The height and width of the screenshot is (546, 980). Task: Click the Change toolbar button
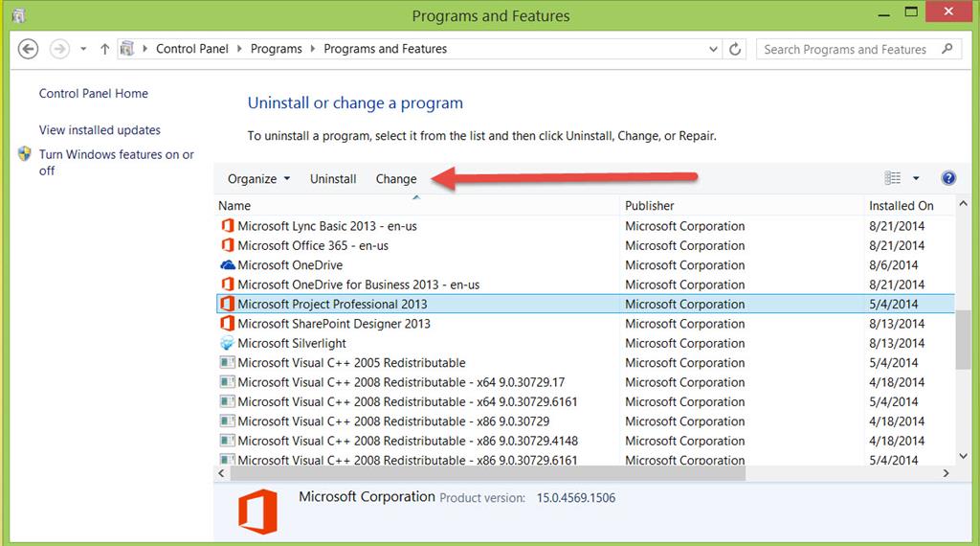coord(396,179)
